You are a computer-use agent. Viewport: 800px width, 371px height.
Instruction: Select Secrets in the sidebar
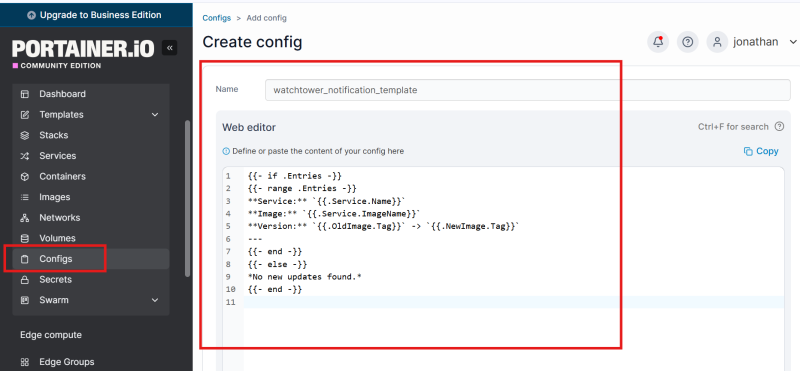(91, 280)
